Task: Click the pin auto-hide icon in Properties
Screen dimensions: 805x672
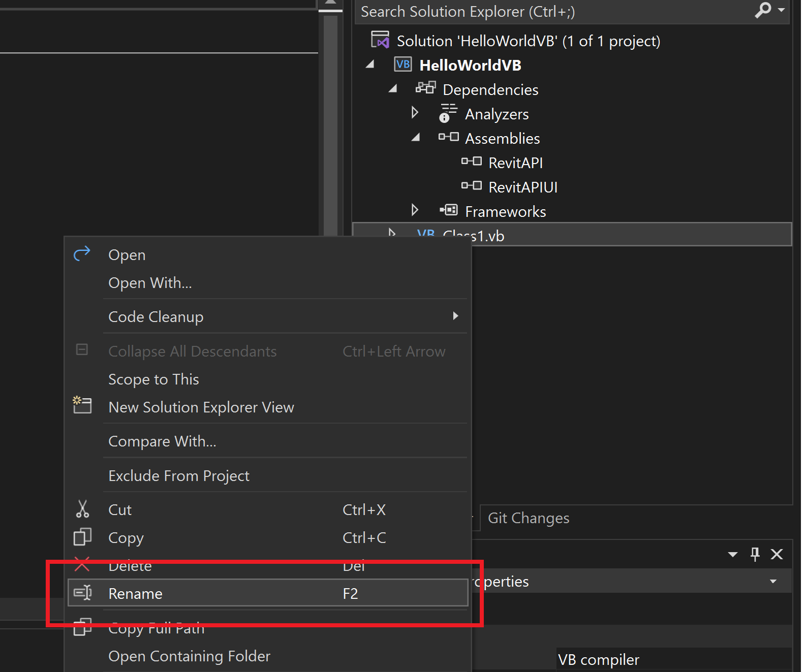Action: click(755, 554)
